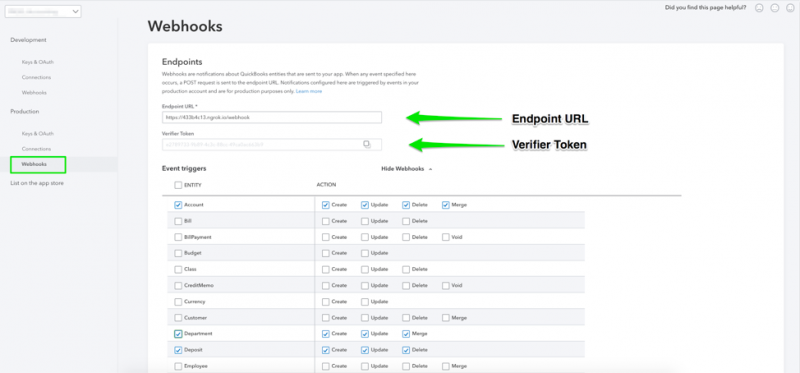The image size is (800, 373).
Task: Check the Customer entity checkbox
Action: click(x=178, y=318)
